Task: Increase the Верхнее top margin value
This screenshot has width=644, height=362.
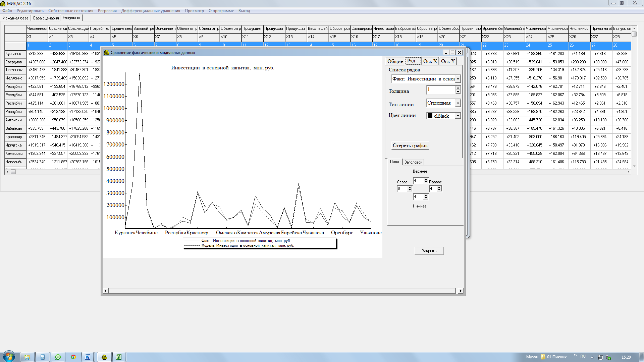Action: click(426, 179)
